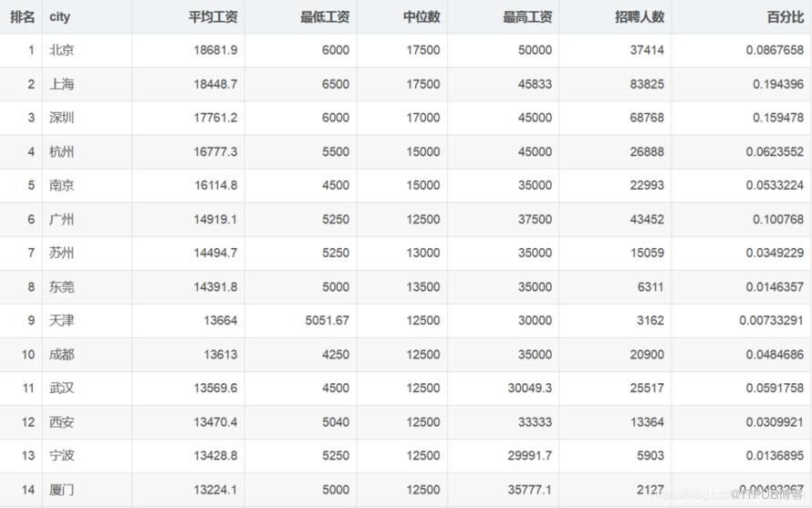Viewport: 812px width, 508px height.
Task: Select the city cell 杭州
Action: click(x=62, y=151)
